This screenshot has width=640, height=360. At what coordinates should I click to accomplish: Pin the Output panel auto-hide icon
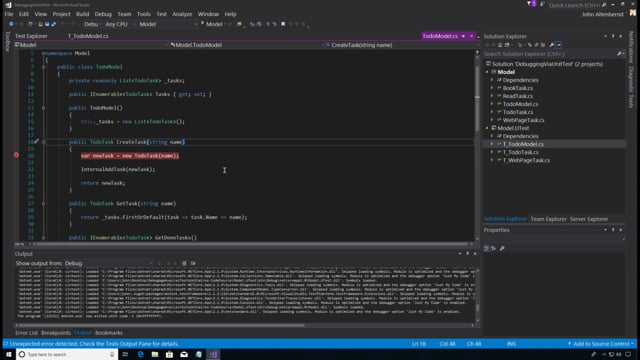(467, 254)
